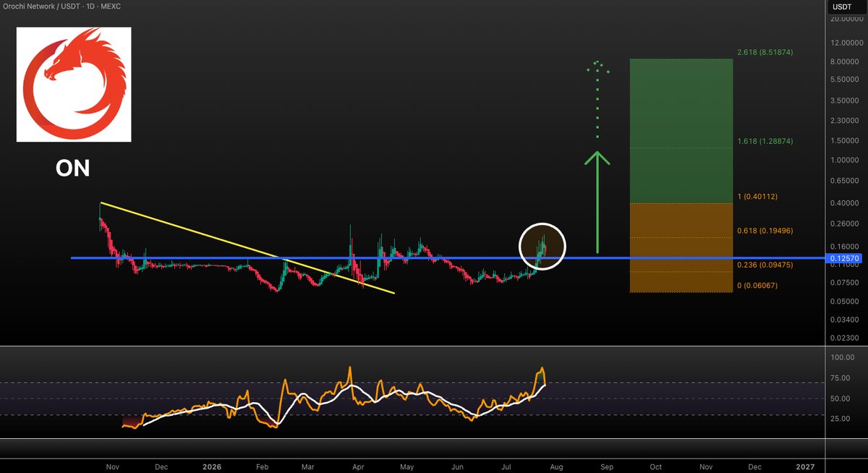
Task: Click the 0.26000 price axis label
Action: (x=844, y=224)
